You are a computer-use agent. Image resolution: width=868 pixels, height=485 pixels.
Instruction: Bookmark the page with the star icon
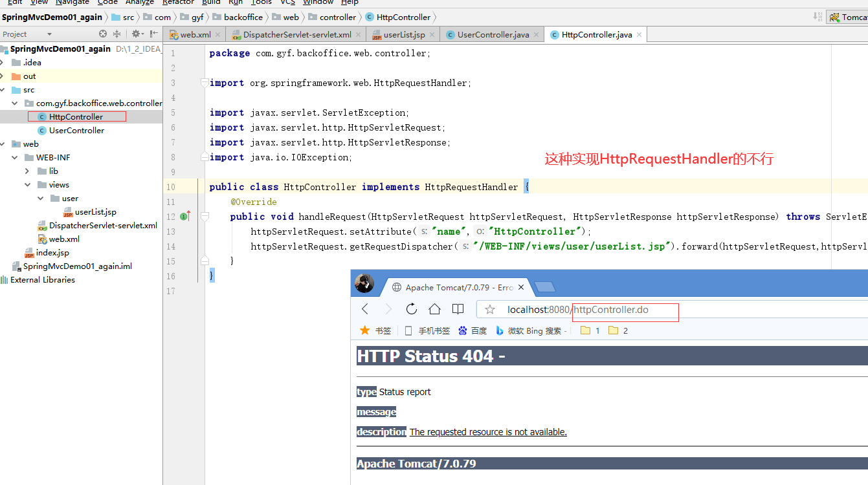490,310
